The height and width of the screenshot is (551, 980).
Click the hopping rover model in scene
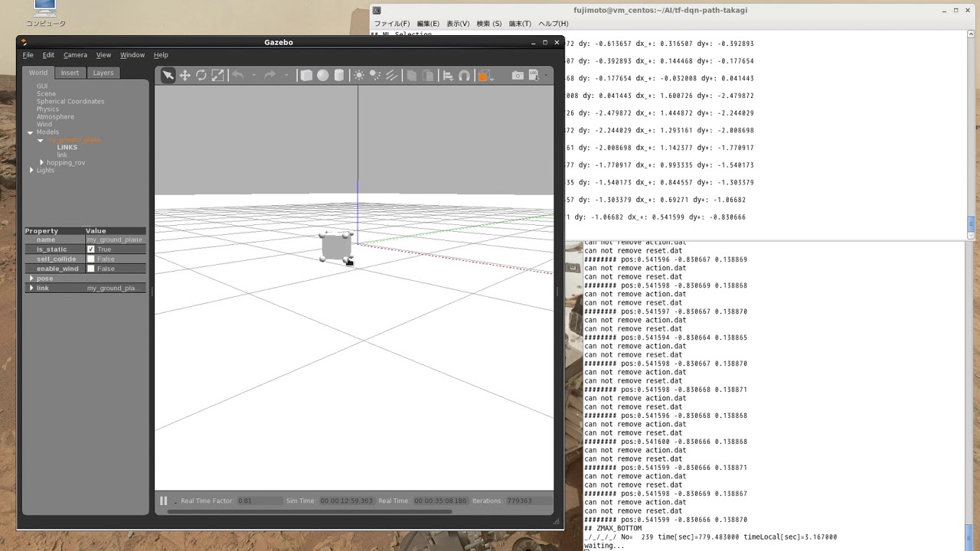click(336, 247)
